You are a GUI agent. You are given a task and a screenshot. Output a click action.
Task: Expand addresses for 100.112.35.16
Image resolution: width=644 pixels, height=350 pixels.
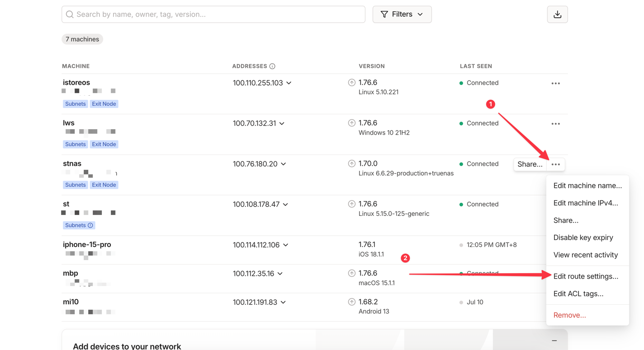pos(280,274)
